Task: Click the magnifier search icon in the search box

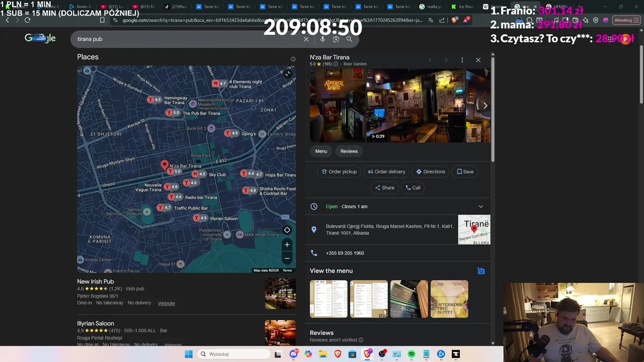Action: point(349,39)
